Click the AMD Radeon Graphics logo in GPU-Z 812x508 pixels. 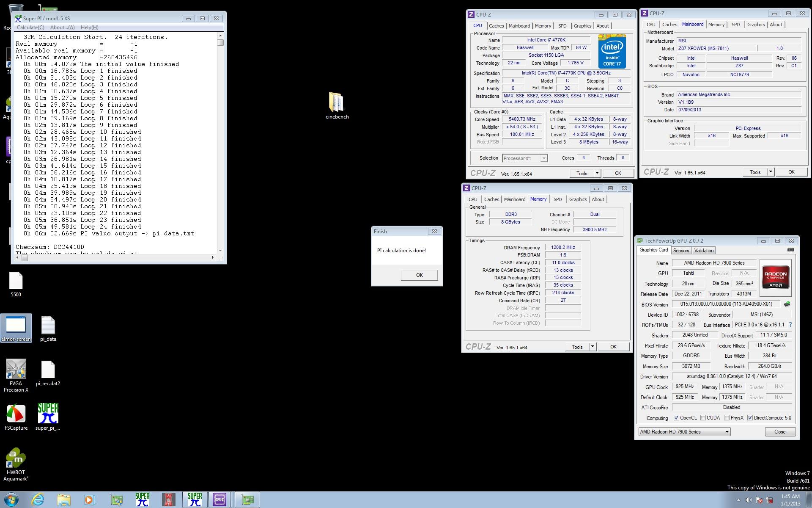[x=775, y=277]
